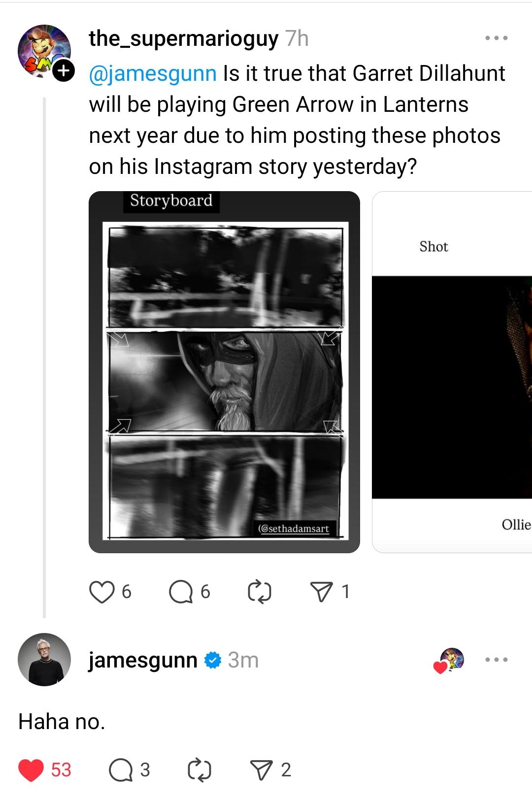
Task: Repost the_supermarioguy's post
Action: tap(260, 592)
